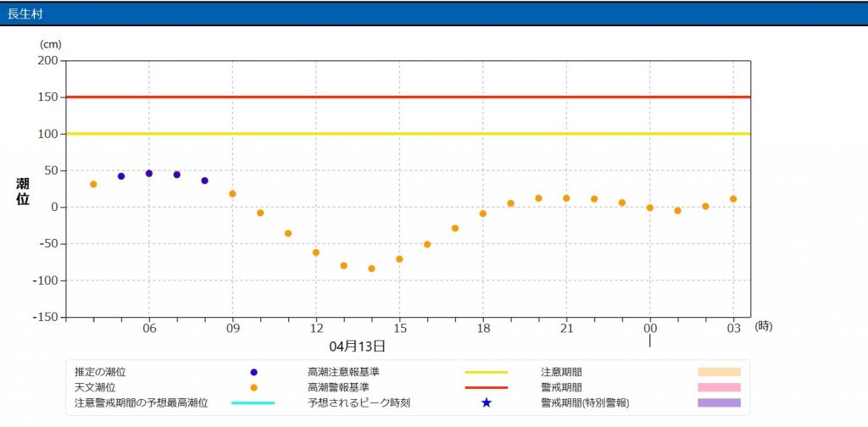Click the 高潮警報基準 legend label

(339, 388)
